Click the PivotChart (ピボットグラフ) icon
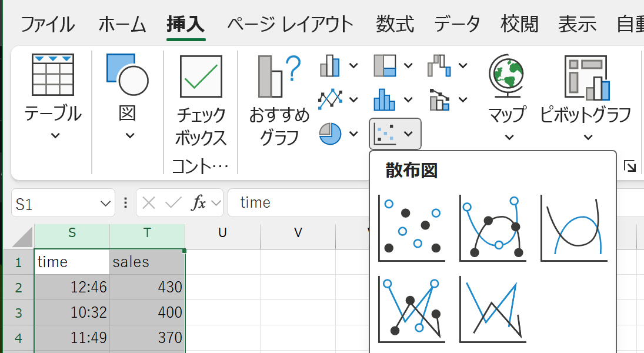 tap(586, 76)
